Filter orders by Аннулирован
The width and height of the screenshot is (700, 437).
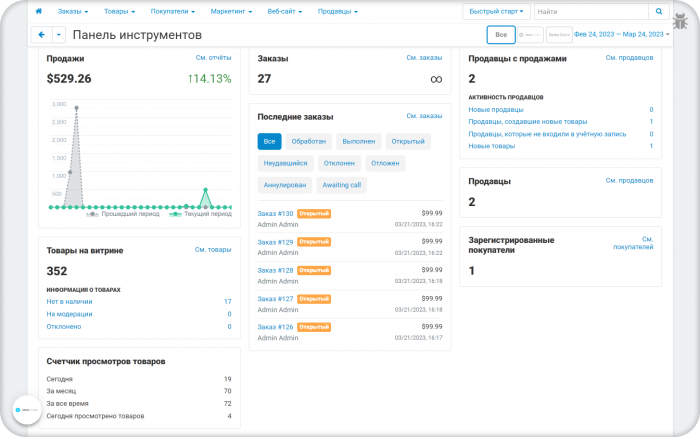coord(285,185)
